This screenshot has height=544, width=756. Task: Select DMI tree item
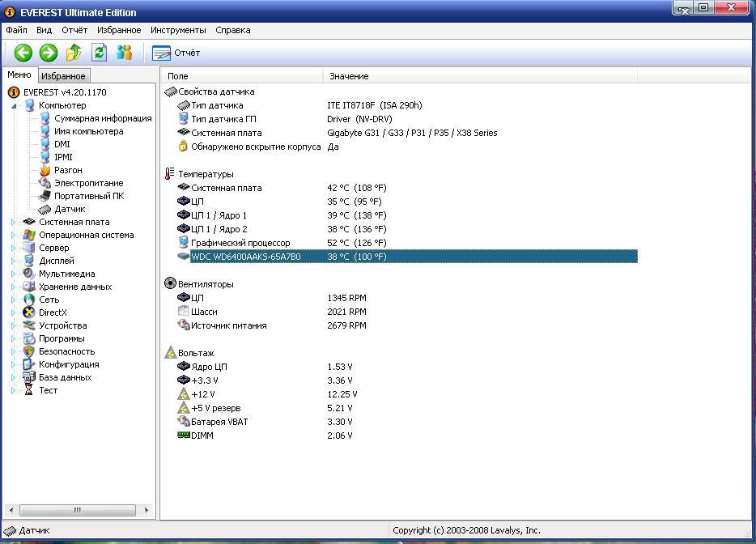62,144
